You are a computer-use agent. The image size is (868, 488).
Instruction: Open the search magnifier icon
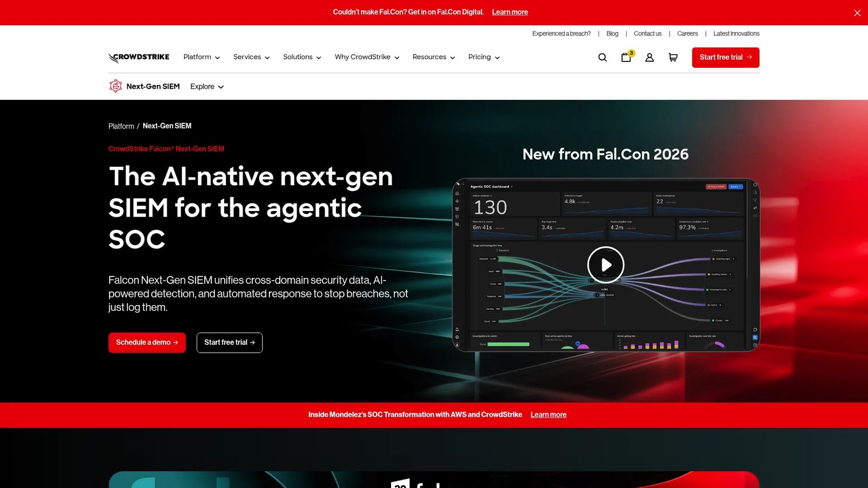point(603,57)
